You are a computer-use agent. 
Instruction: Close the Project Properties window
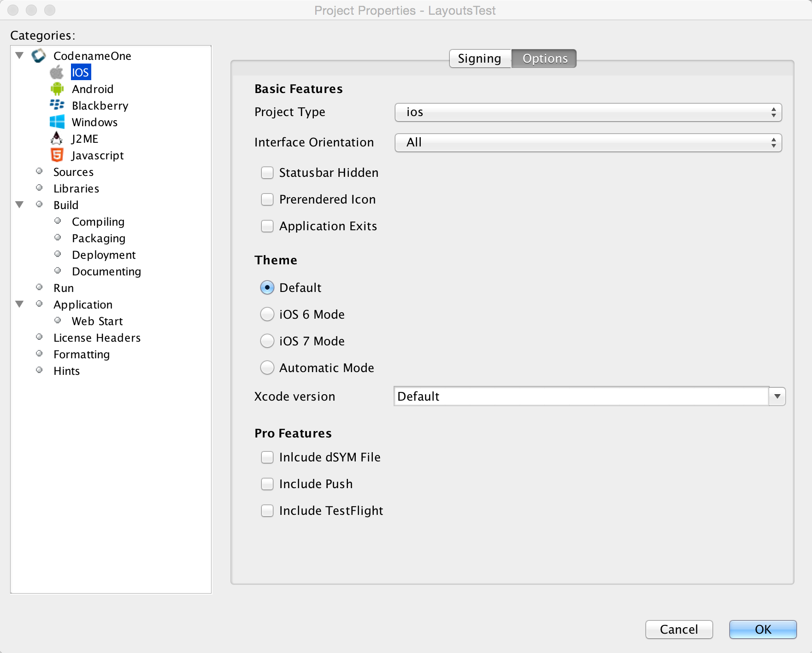[x=14, y=10]
